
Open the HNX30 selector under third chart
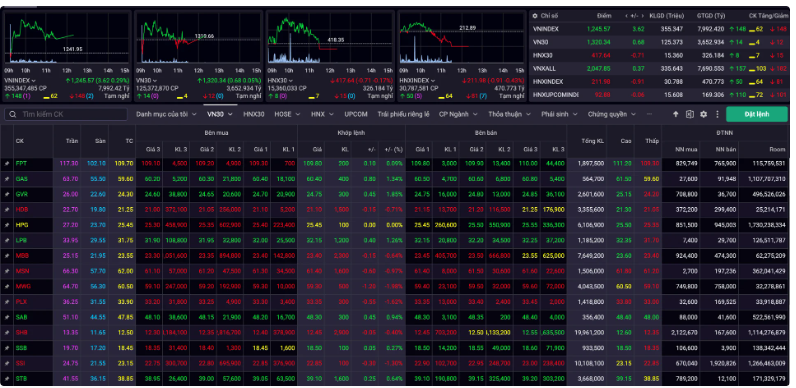[280, 80]
